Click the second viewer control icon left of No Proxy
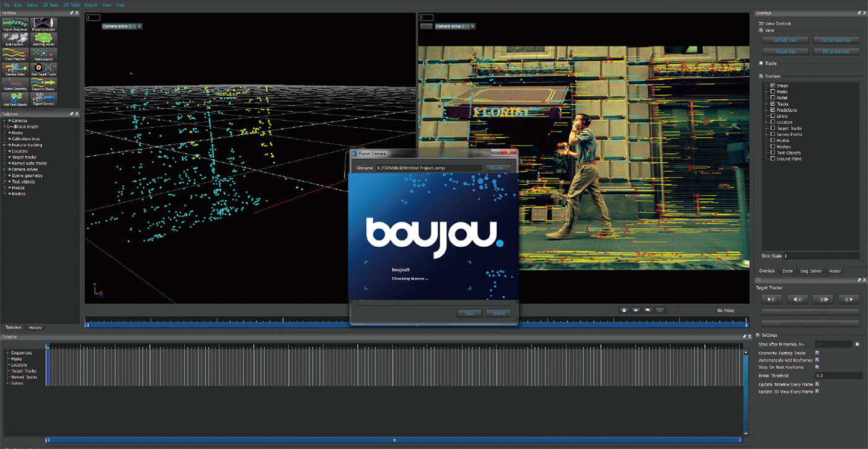 pyautogui.click(x=636, y=310)
